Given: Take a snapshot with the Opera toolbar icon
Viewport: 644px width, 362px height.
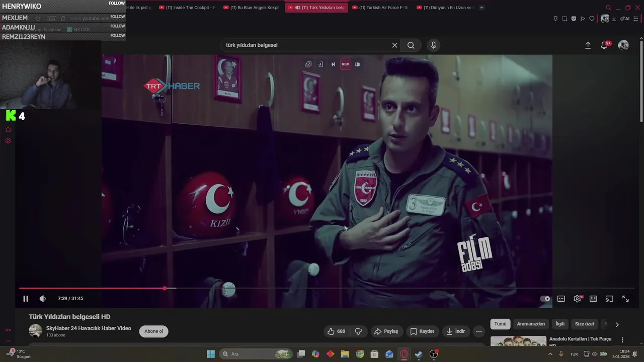Looking at the screenshot, I should click(x=565, y=19).
